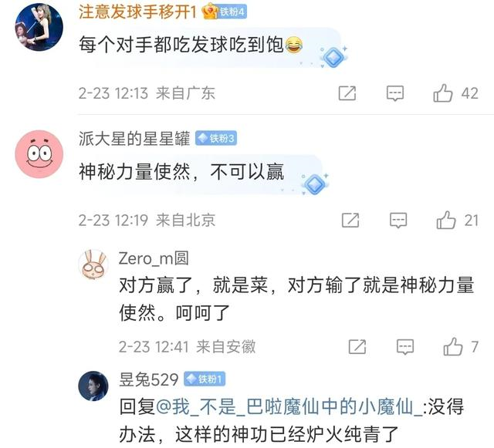Image resolution: width=494 pixels, height=448 pixels.
Task: Open 注意发球手移开1's profile avatar
Action: click(39, 27)
